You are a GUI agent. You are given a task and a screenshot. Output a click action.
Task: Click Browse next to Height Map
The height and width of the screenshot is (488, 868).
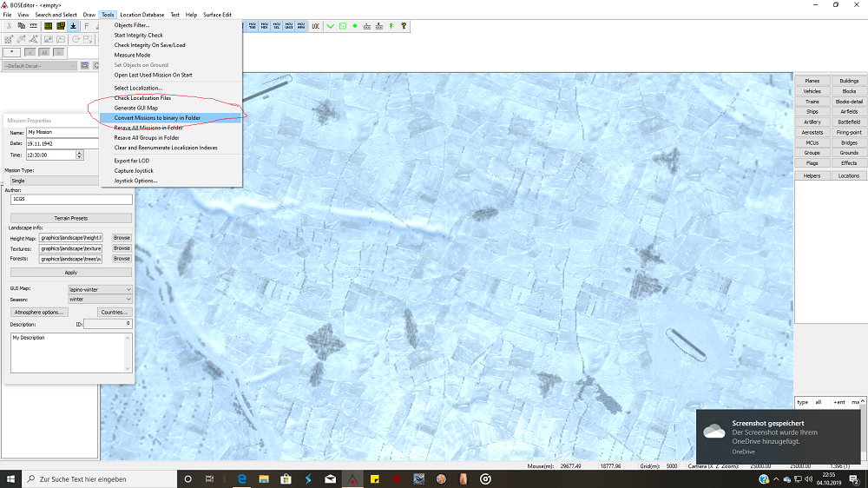(x=122, y=238)
